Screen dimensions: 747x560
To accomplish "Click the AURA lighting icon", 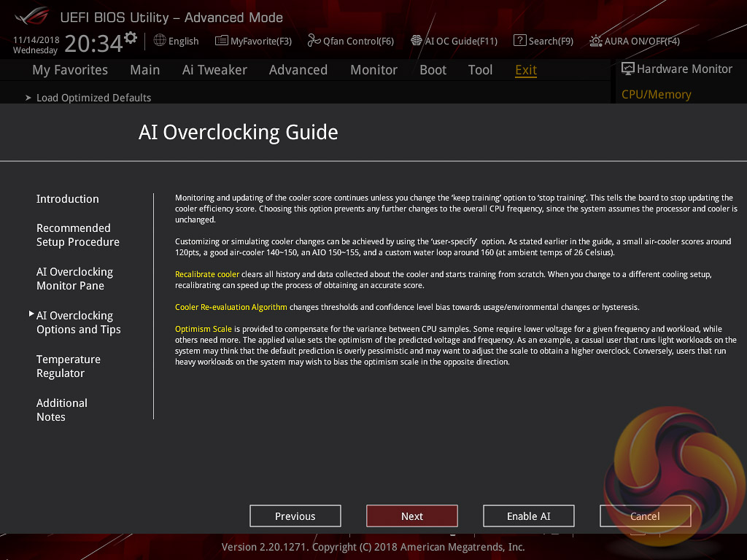I will (x=595, y=41).
